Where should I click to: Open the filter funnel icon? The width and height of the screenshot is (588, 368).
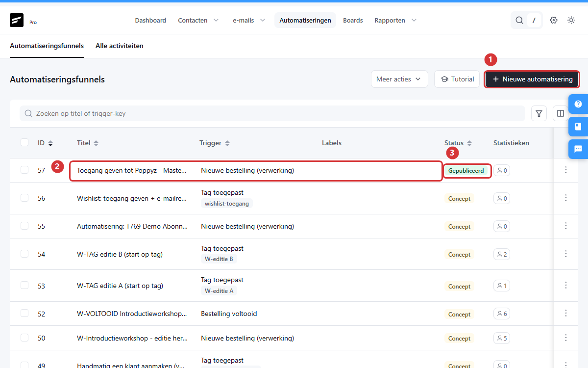pos(539,113)
